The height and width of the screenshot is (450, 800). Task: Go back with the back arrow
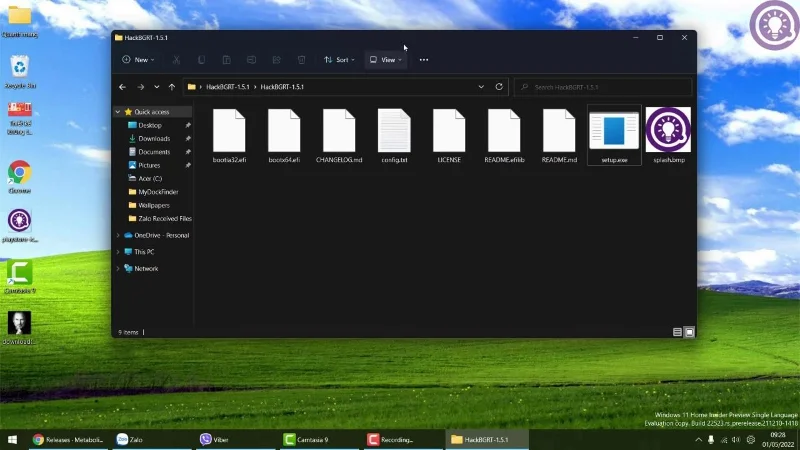pyautogui.click(x=122, y=87)
